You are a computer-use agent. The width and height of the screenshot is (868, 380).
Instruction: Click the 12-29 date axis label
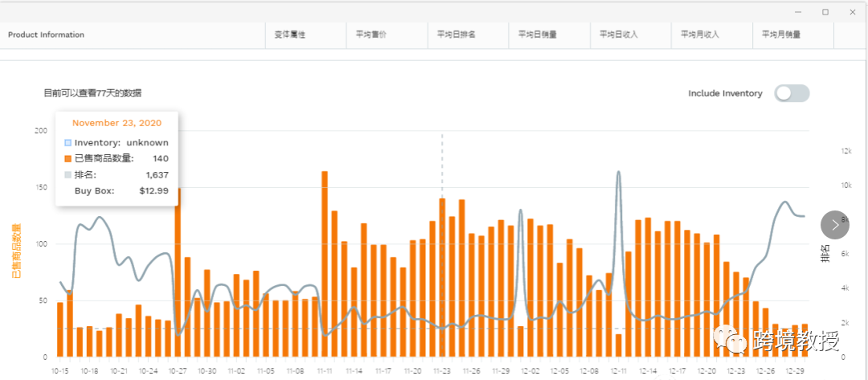tap(796, 370)
